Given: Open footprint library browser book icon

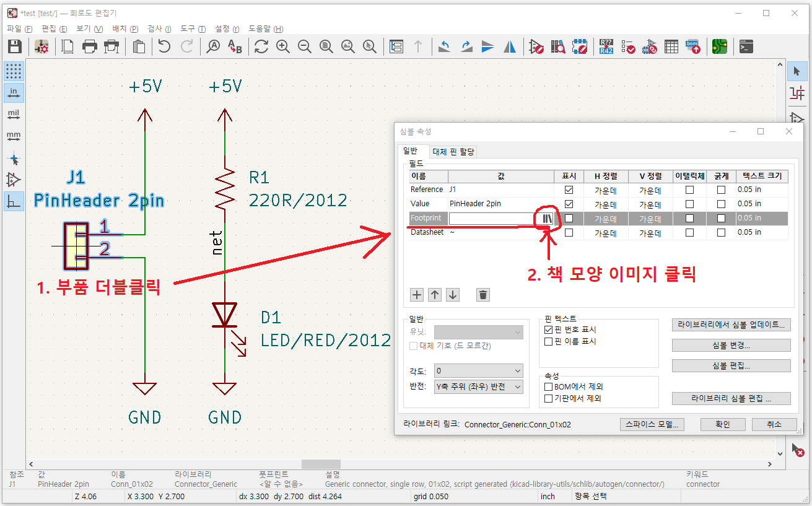Looking at the screenshot, I should 548,218.
